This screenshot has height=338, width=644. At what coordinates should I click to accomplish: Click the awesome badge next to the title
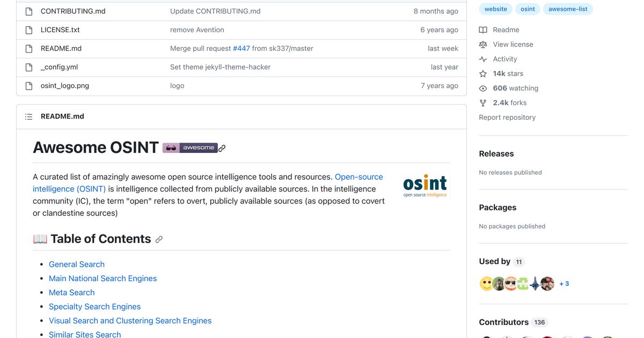click(x=191, y=148)
